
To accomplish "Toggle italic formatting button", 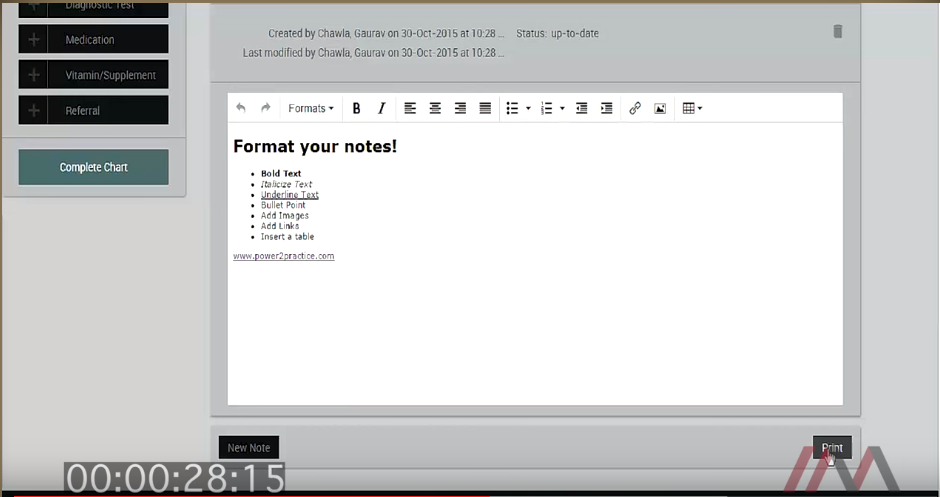I will 381,108.
